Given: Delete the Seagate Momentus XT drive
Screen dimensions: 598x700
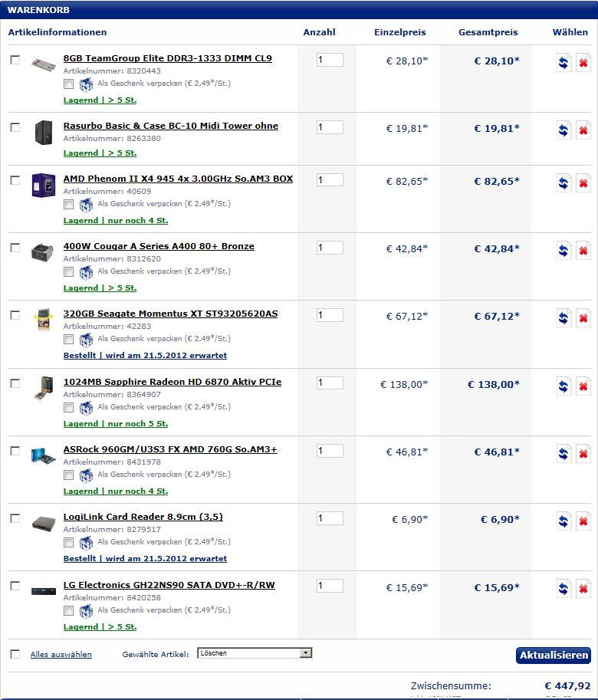Looking at the screenshot, I should coord(583,318).
